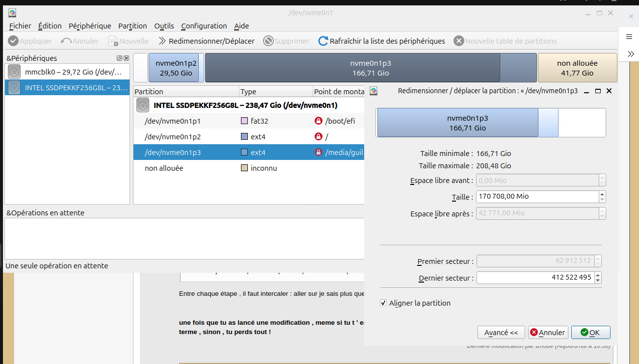Click Nouvelle table de partitions icon
This screenshot has width=639, height=364.
pos(459,41)
